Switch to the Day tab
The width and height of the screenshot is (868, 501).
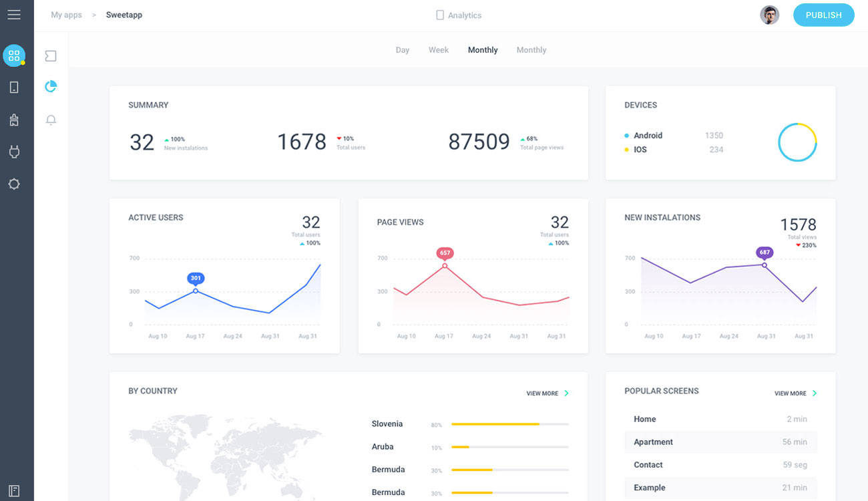[x=402, y=50]
